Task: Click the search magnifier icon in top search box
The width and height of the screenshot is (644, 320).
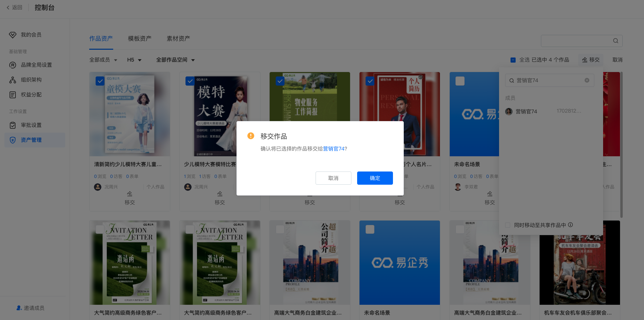Action: 616,41
